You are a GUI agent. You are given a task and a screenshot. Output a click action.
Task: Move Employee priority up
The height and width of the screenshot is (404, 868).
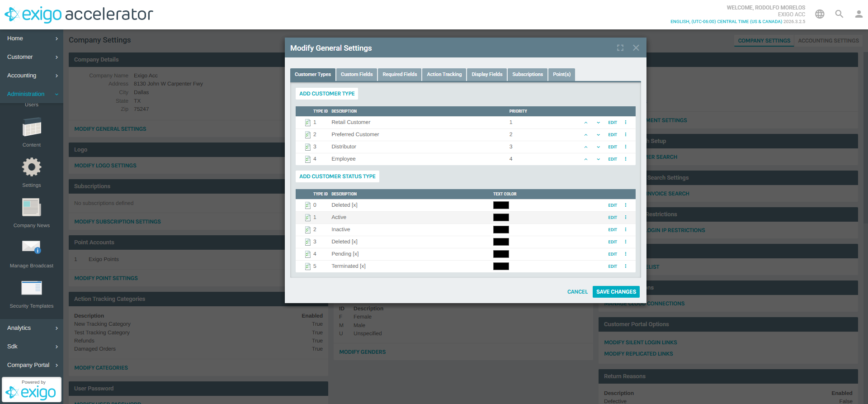tap(586, 159)
